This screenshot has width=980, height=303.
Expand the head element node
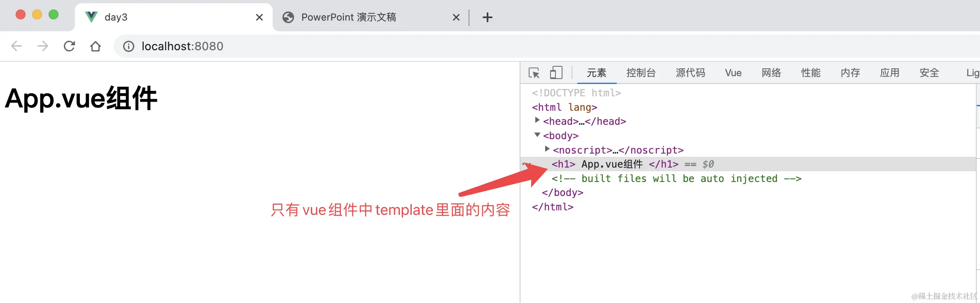point(537,120)
